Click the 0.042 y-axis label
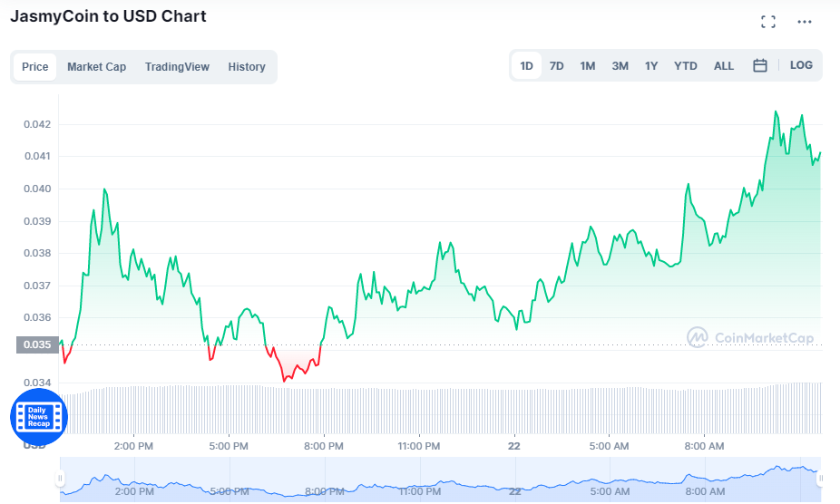Screen dimensions: 840x504 (37, 124)
